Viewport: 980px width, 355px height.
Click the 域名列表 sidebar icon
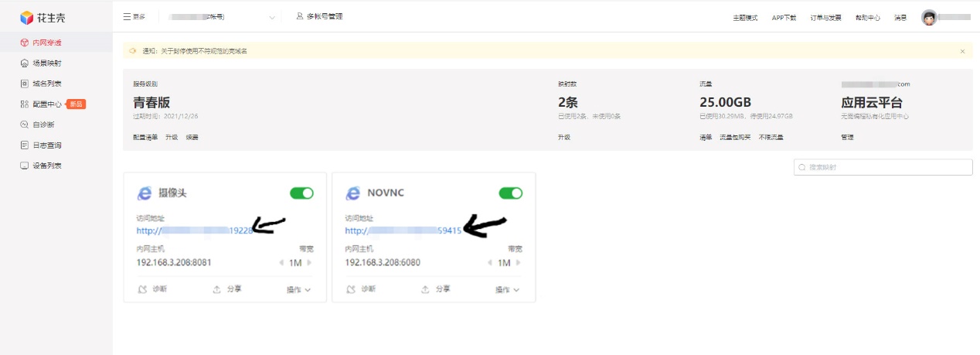coord(25,84)
